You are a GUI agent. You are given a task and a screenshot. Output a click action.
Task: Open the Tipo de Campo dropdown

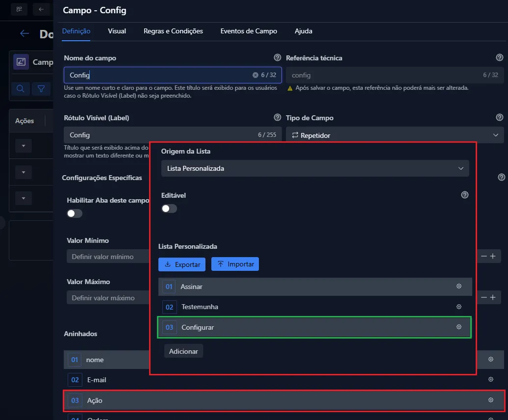point(395,135)
